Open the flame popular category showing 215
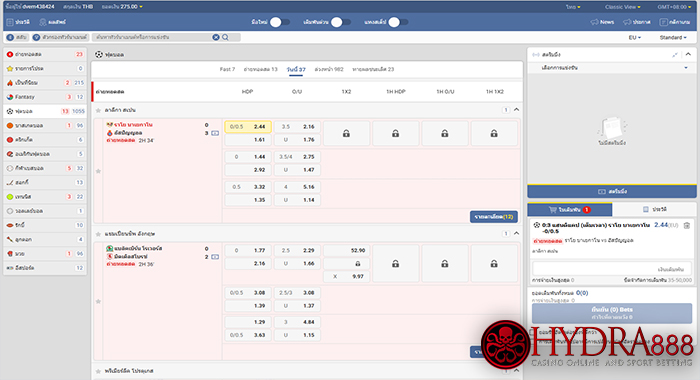 pos(45,83)
